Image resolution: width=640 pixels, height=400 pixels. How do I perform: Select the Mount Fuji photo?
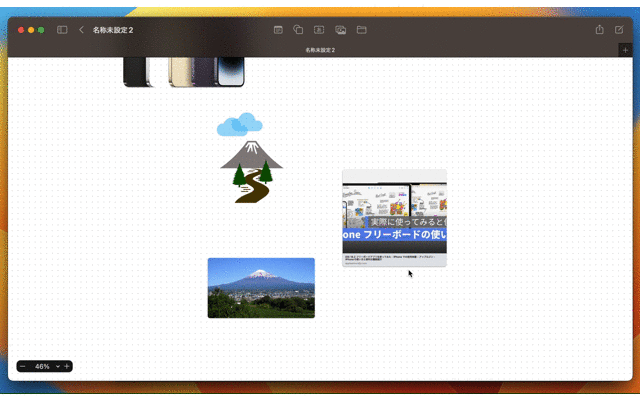click(x=261, y=288)
